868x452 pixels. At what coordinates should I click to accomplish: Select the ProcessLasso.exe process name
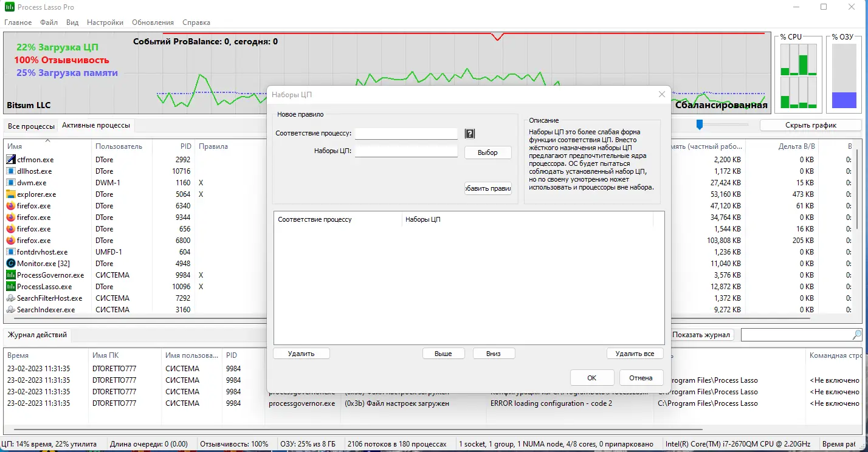pos(44,287)
